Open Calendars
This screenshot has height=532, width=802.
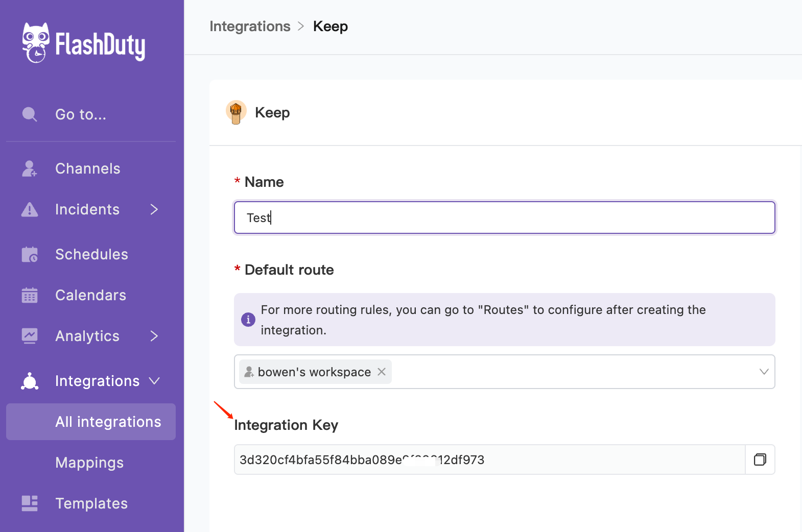click(x=90, y=295)
